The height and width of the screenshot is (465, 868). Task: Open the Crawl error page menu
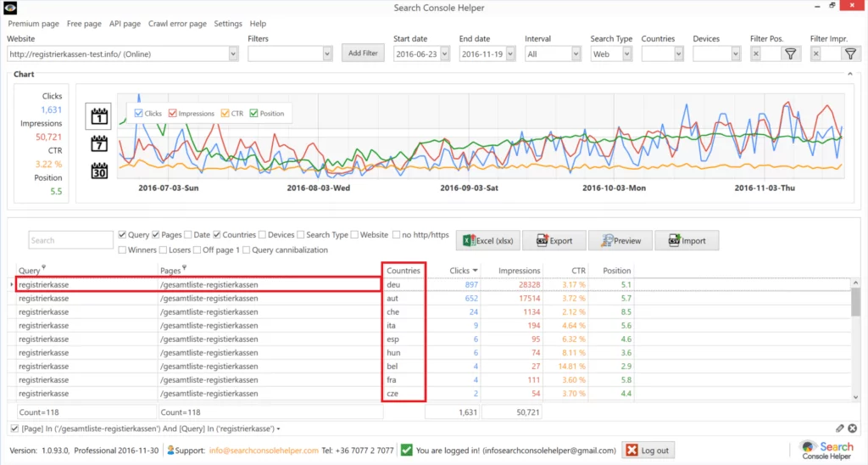click(x=177, y=24)
